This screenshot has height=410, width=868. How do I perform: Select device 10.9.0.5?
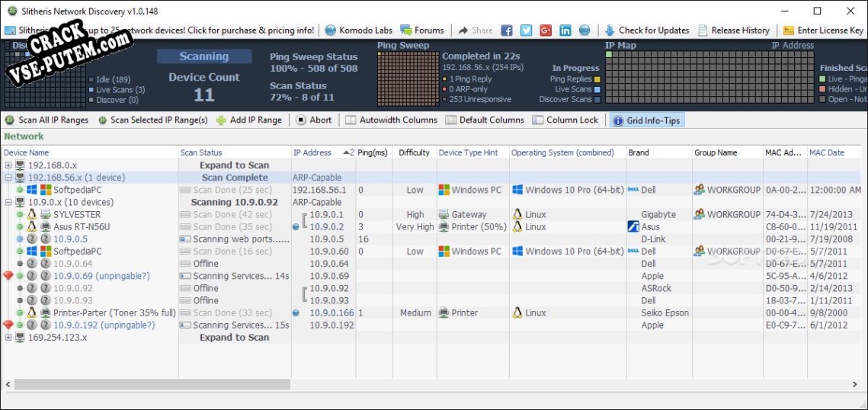(x=70, y=239)
